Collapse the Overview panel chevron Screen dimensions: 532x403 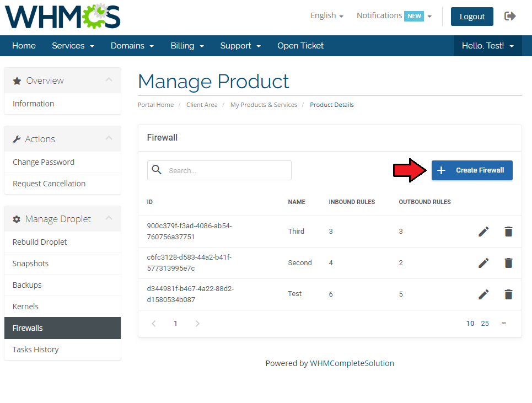(109, 80)
